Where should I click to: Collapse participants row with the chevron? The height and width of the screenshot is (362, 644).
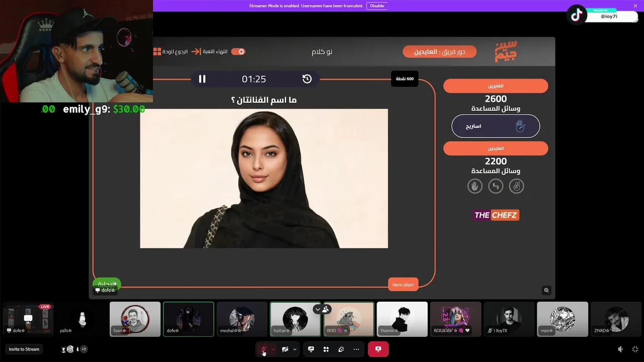click(317, 309)
